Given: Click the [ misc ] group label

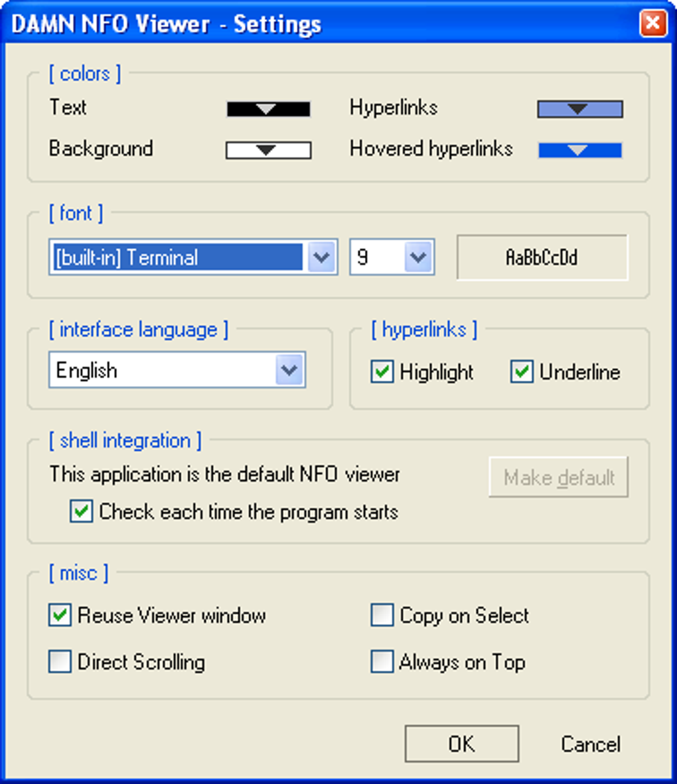Looking at the screenshot, I should (78, 573).
